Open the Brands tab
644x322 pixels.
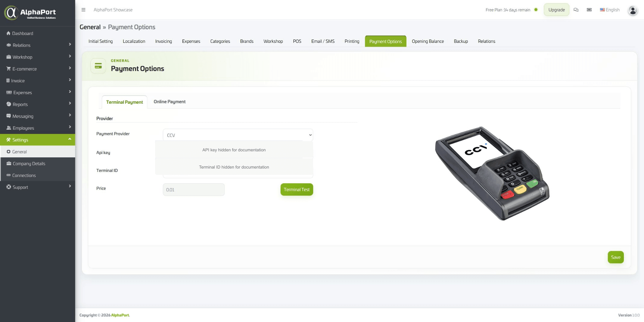click(x=247, y=41)
